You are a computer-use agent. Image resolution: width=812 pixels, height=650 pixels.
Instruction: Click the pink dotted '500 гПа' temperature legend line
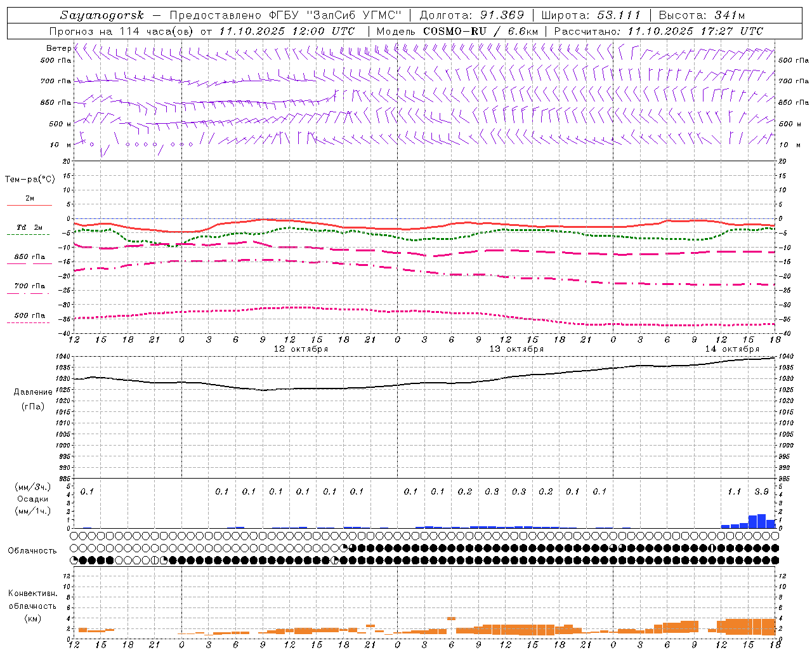28,322
